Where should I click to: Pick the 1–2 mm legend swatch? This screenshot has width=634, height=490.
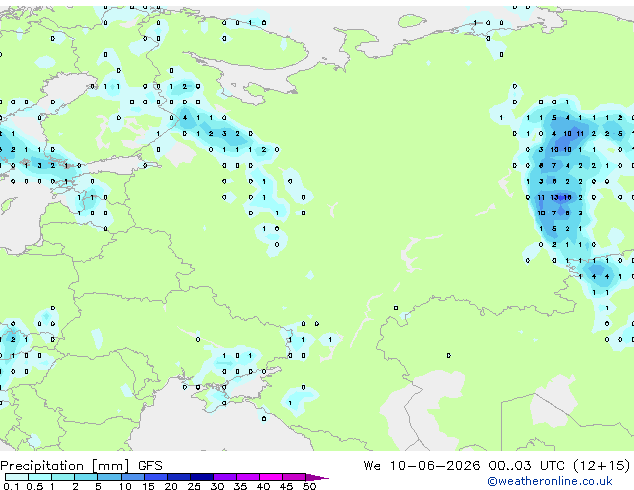tap(63, 477)
